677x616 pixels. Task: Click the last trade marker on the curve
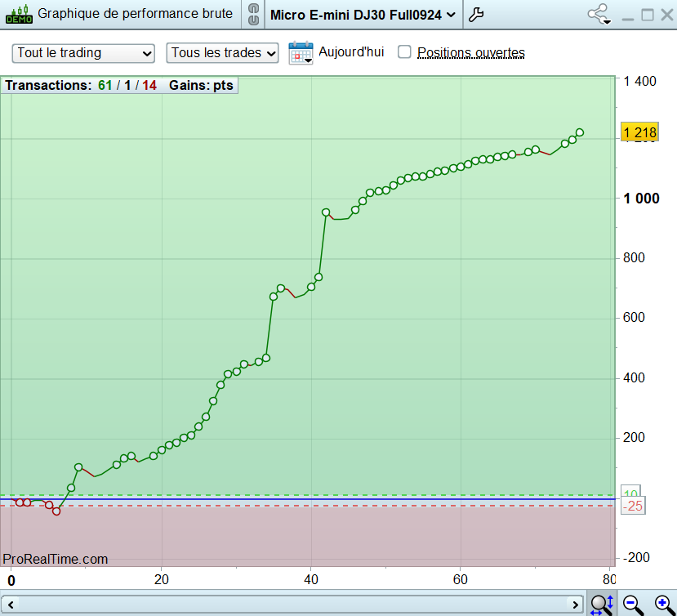click(580, 132)
